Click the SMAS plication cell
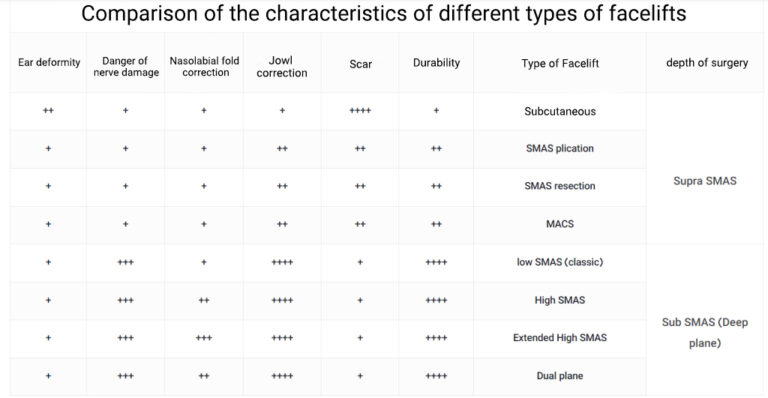Screen dimensions: 768x398 click(x=560, y=148)
